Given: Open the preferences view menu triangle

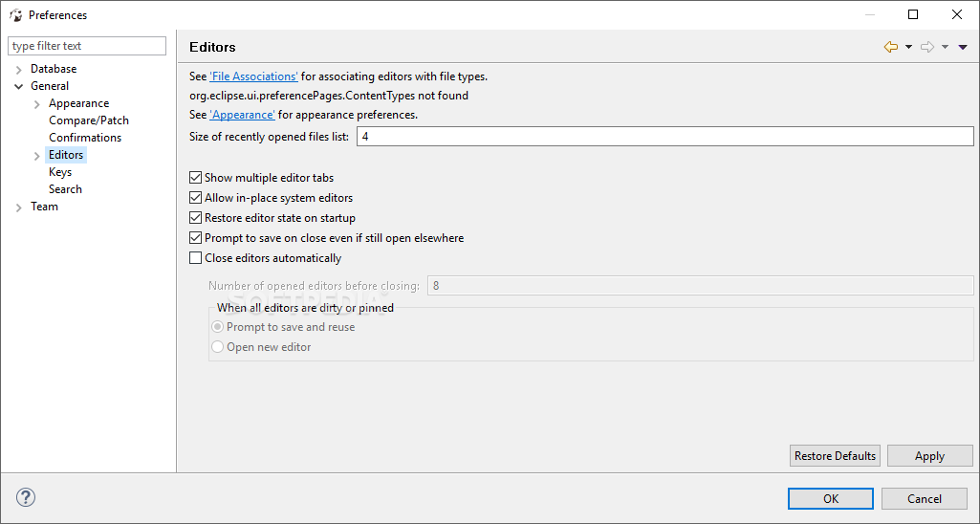Looking at the screenshot, I should [x=963, y=47].
